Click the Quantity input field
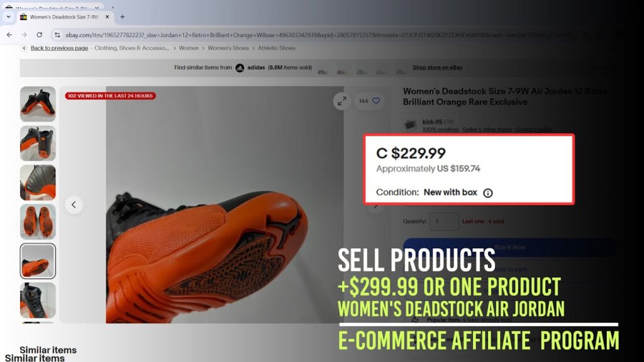Viewport: 644px width, 362px height. [445, 221]
